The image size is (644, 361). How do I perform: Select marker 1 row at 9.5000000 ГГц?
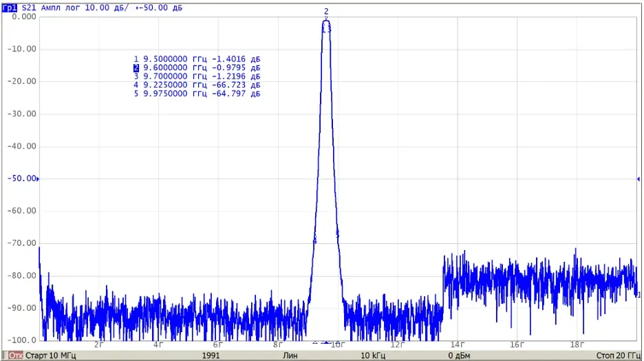point(197,59)
